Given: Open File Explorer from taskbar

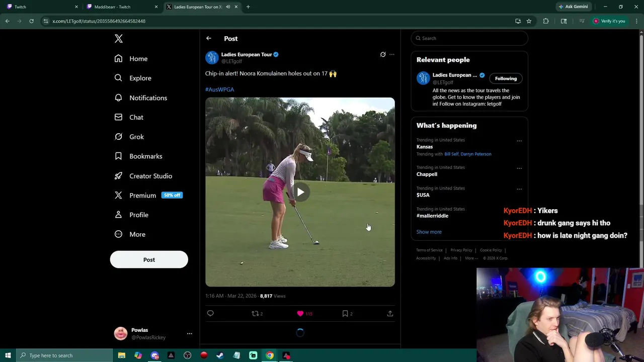Looking at the screenshot, I should tap(122, 355).
